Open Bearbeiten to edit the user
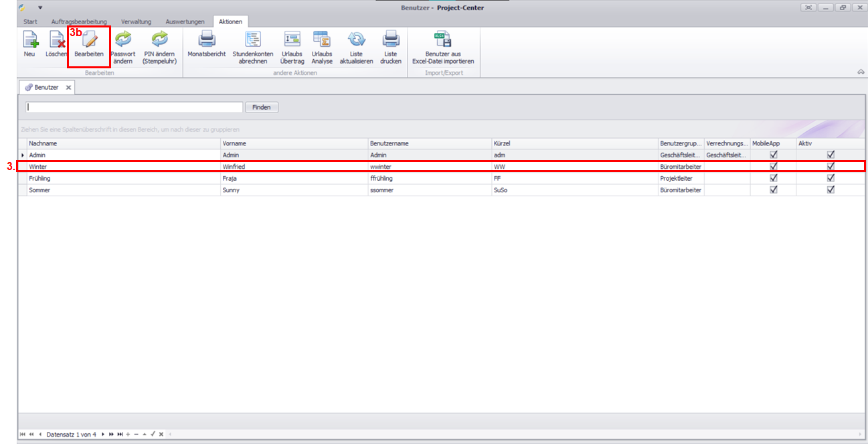 [89, 42]
